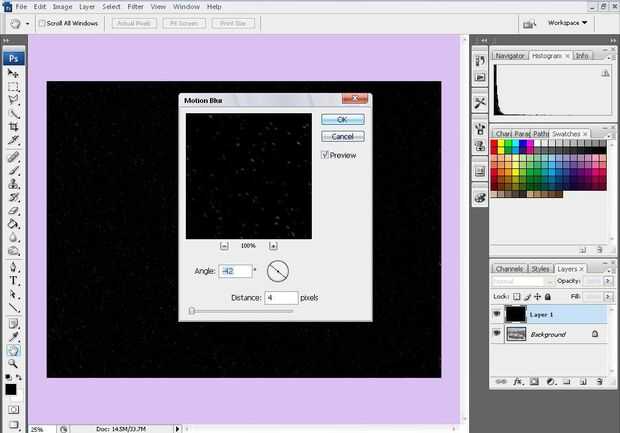This screenshot has width=620, height=433.
Task: Open the Go to Bridge icon
Action: [x=529, y=24]
